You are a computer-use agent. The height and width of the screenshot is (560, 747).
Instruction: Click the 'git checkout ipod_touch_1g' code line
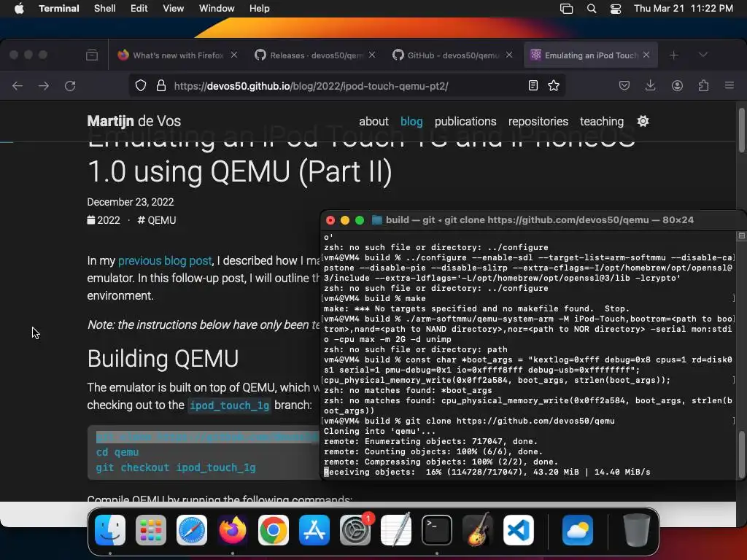click(176, 467)
